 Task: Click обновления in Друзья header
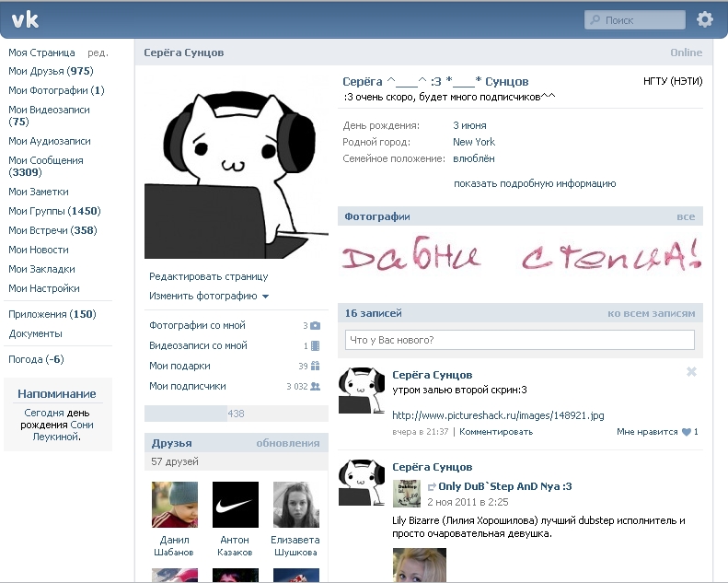[x=288, y=443]
